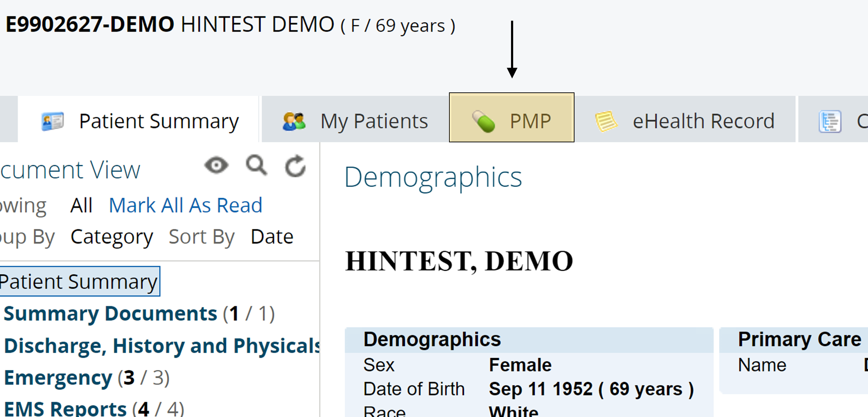868x417 pixels.
Task: Switch to the eHealth Record tab
Action: (x=703, y=121)
